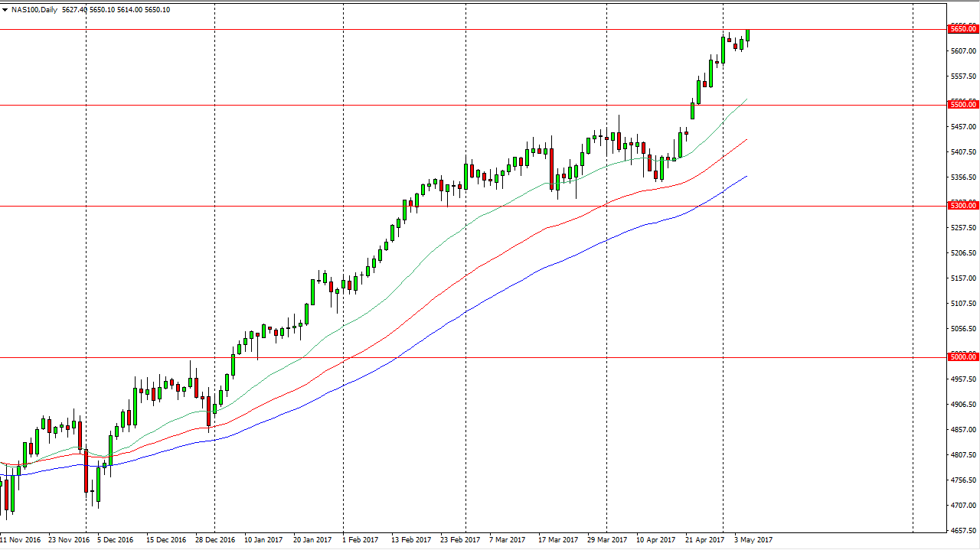Click the 5627.40 bid price value
The height and width of the screenshot is (550, 980).
[73, 11]
